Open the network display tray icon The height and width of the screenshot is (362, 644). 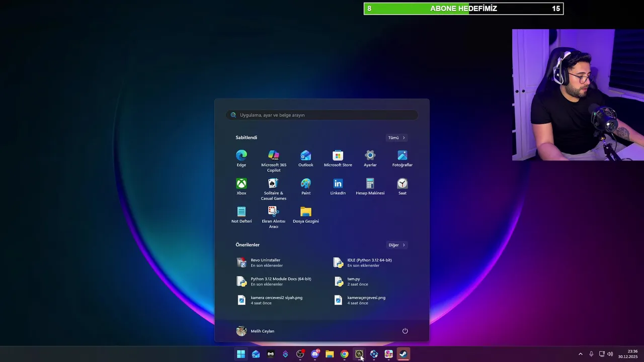601,354
